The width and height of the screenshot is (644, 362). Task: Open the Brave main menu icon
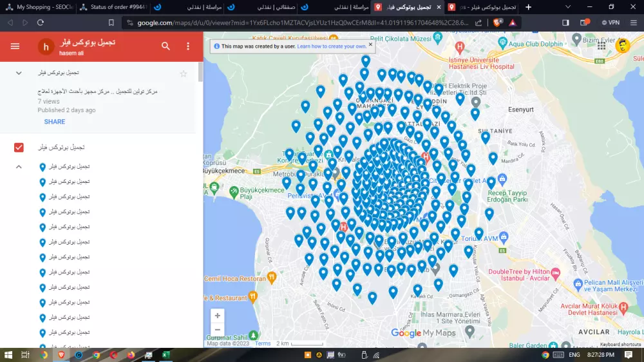click(x=634, y=23)
